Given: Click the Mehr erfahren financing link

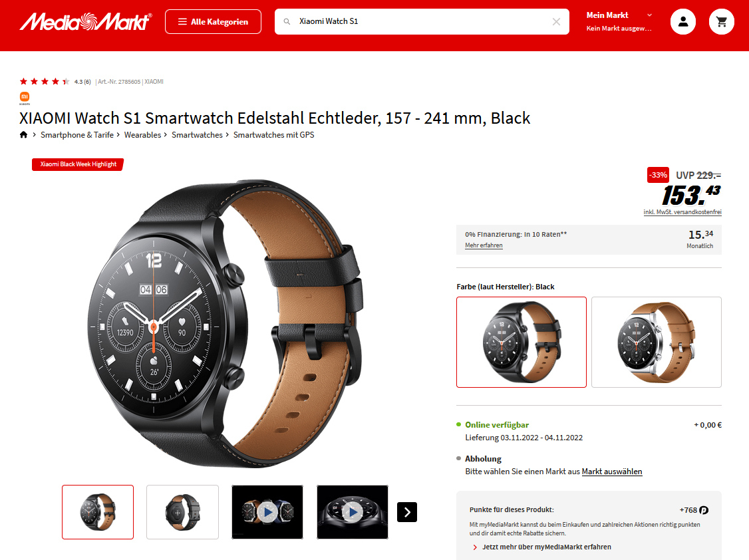Looking at the screenshot, I should (484, 245).
